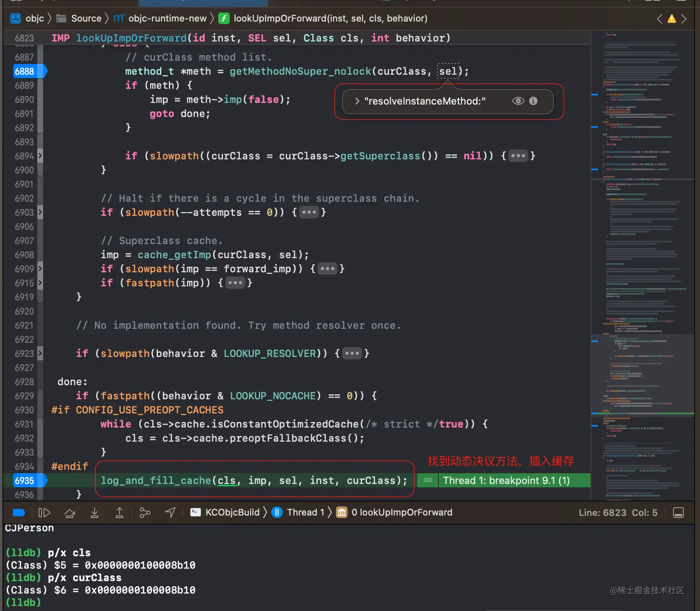700x611 pixels.
Task: Toggle Quick Look eye in variable popup
Action: 518,101
